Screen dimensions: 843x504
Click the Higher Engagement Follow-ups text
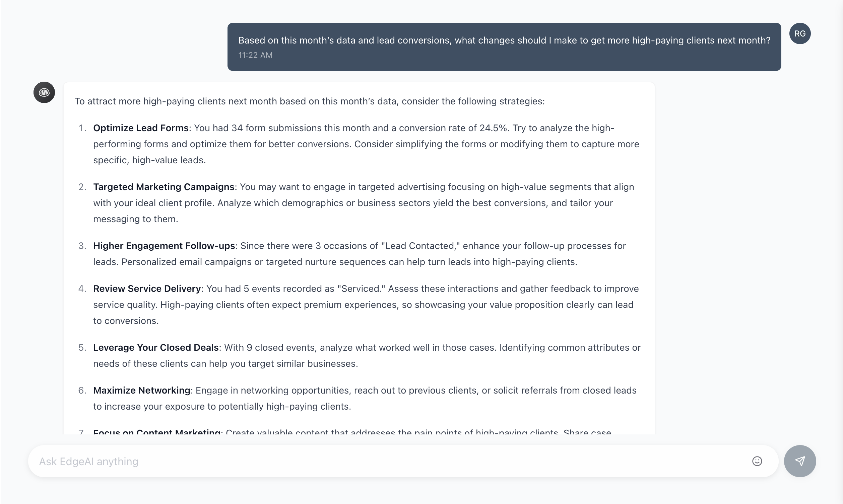pyautogui.click(x=164, y=246)
